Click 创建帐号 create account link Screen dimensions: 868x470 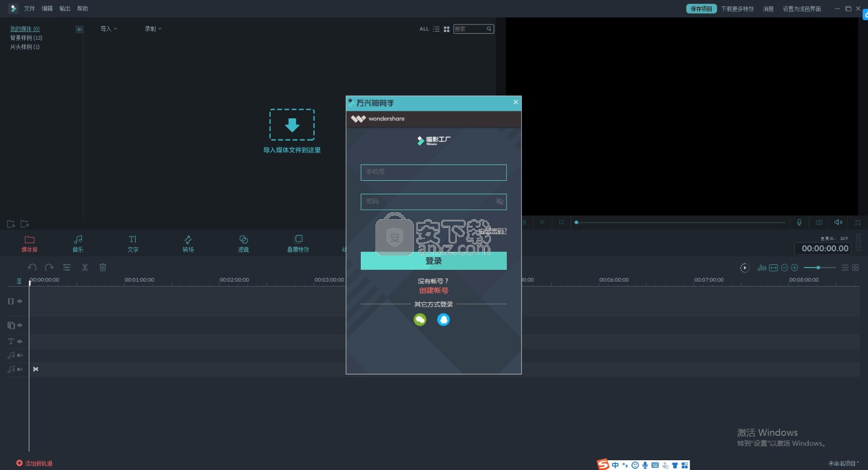tap(433, 291)
